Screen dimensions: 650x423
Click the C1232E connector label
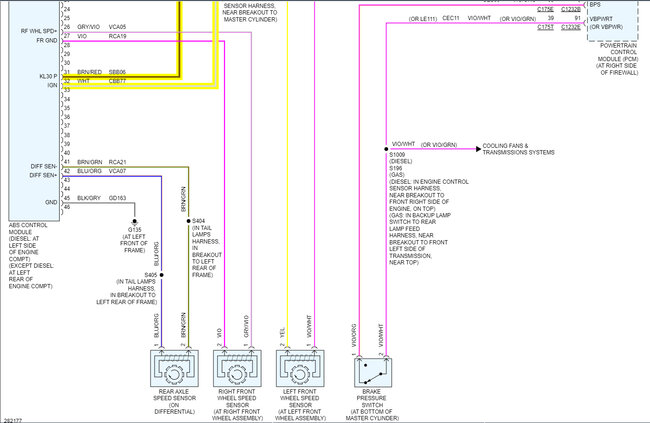[571, 27]
